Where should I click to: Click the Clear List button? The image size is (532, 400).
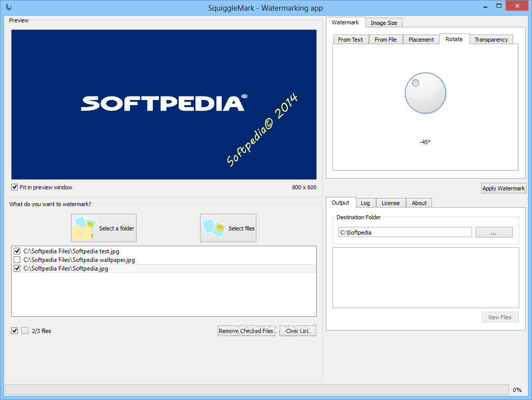click(297, 331)
